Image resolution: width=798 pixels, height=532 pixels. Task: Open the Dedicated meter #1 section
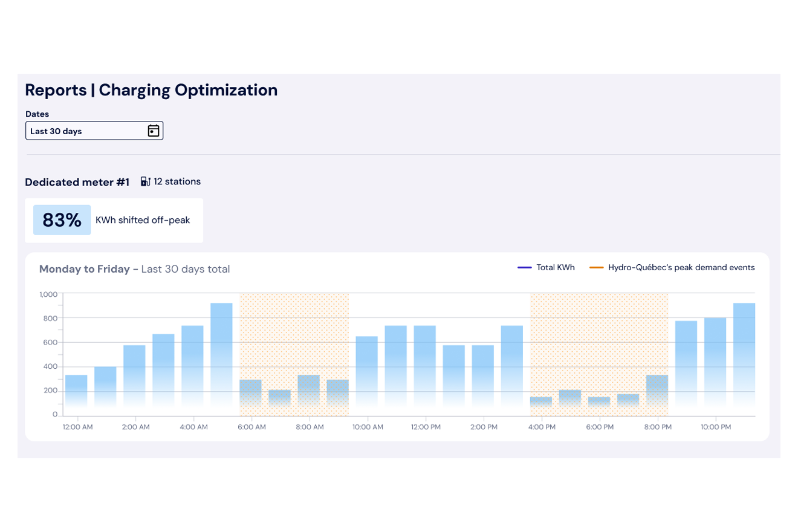pos(77,181)
